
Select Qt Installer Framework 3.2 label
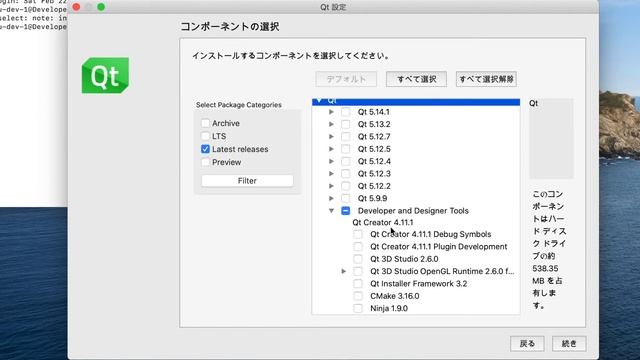click(419, 284)
